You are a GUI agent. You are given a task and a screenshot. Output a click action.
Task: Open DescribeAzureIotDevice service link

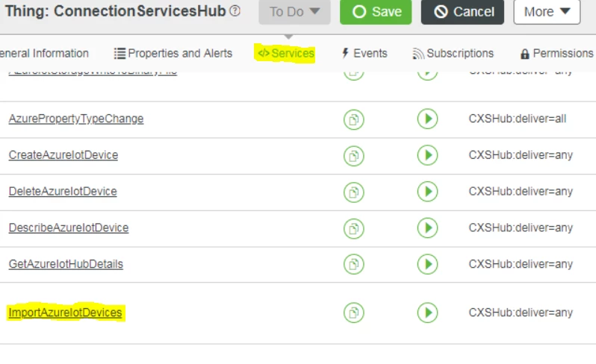(x=69, y=228)
